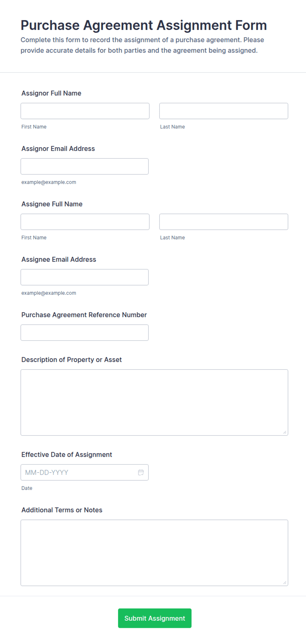This screenshot has width=306, height=644.
Task: Click the Assignor Full Name label
Action: pos(51,93)
